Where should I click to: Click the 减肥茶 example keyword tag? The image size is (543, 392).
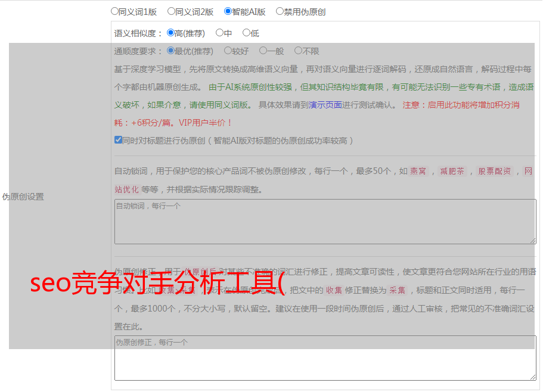[x=452, y=172]
